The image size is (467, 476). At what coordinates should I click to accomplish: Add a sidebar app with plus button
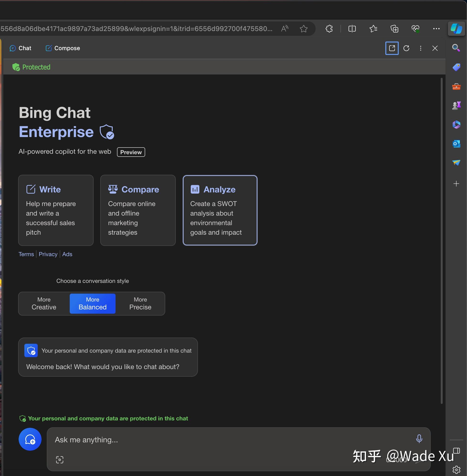click(456, 184)
